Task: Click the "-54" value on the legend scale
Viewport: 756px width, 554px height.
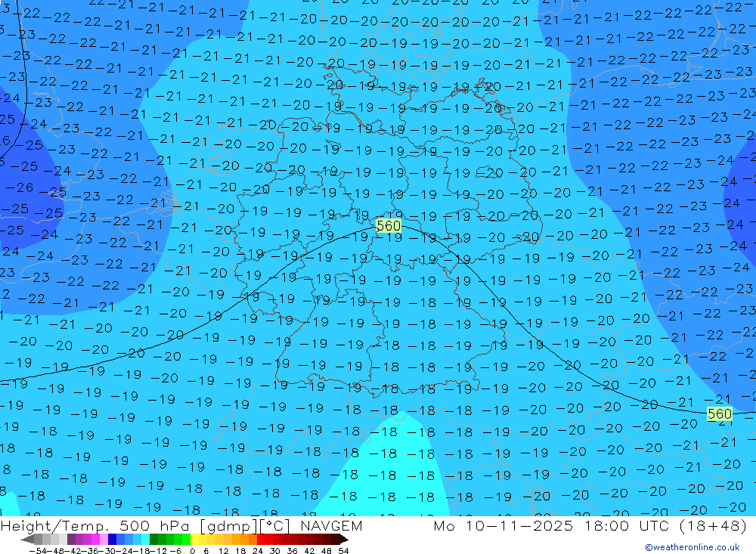Action: click(x=38, y=551)
